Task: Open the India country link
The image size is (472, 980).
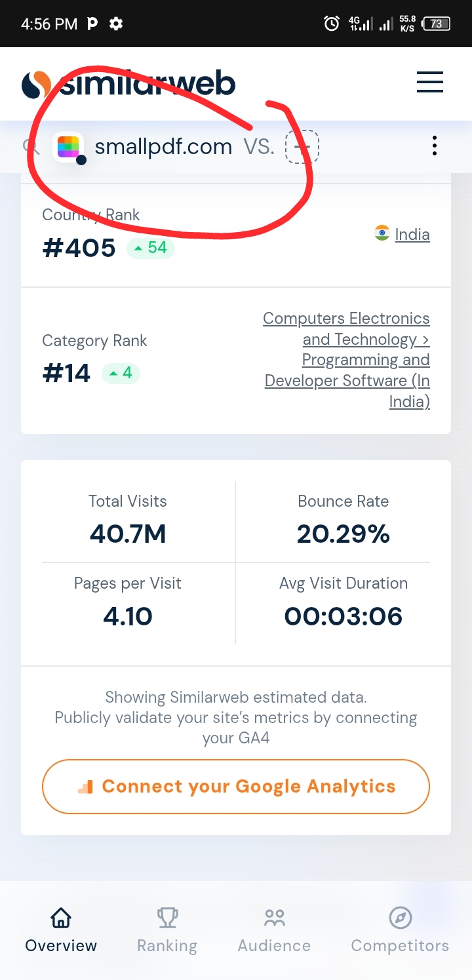Action: (412, 234)
